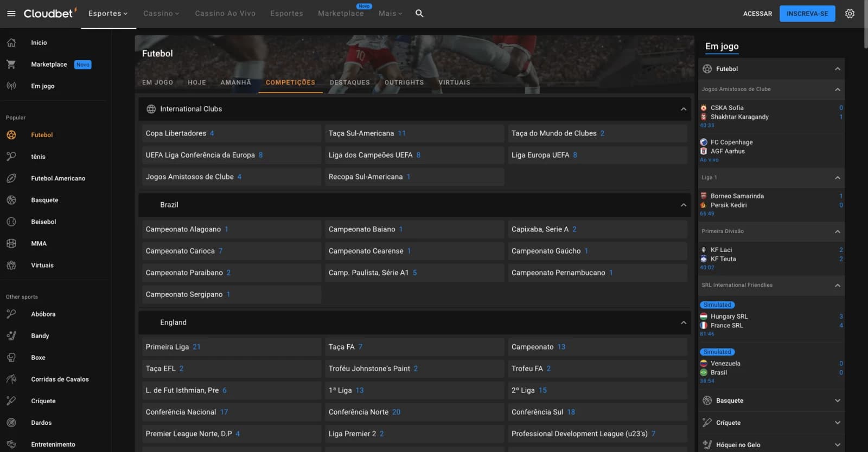Open Marketplace in top navigation
This screenshot has width=868, height=452.
pyautogui.click(x=341, y=14)
